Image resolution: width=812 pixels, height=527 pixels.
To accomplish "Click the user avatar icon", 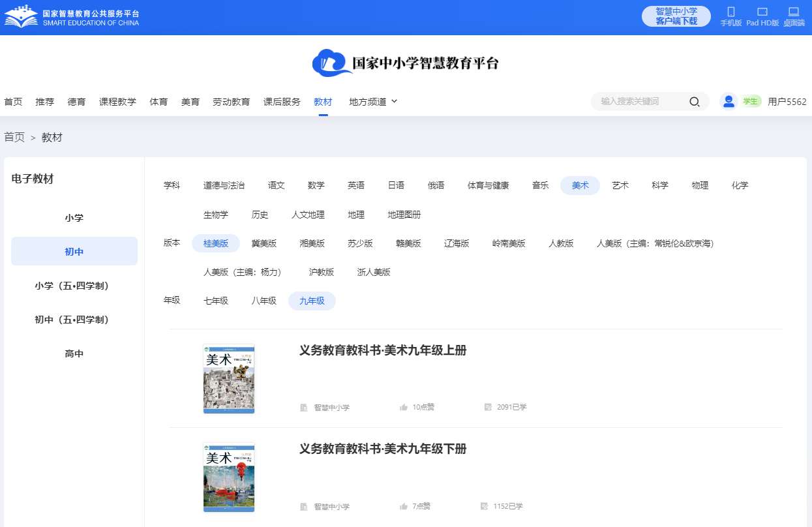I will tap(729, 102).
